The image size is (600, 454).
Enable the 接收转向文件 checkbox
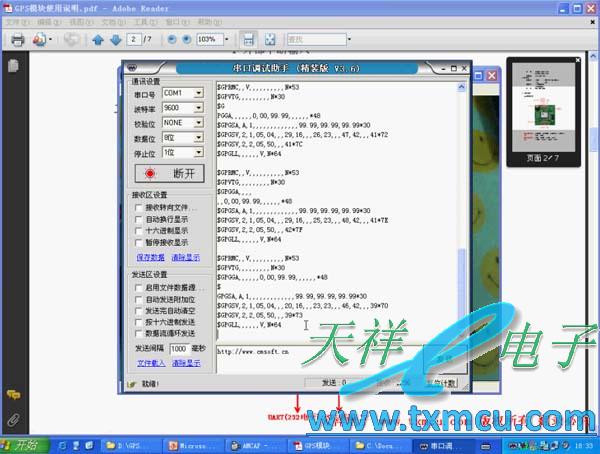139,208
